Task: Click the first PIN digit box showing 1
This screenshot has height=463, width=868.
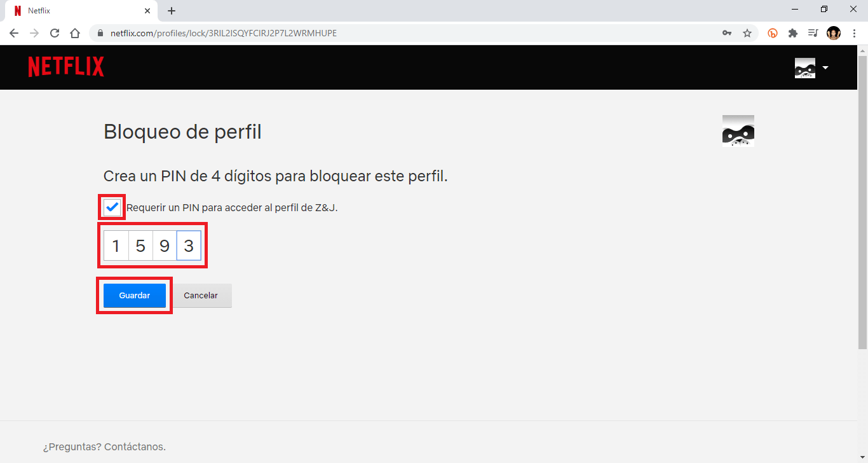Action: 116,246
